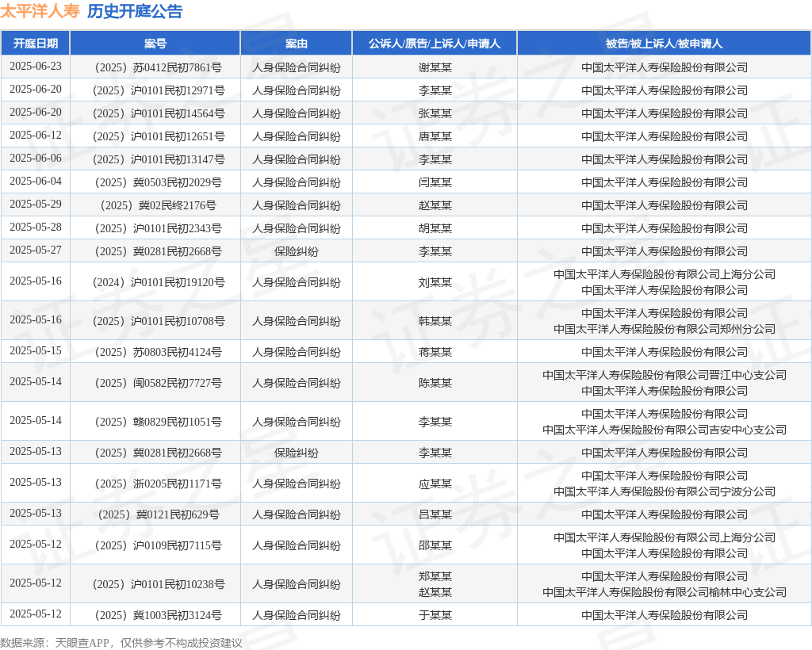Click the 公诉人/原告/上诉人/申请人 column header
812x650 pixels.
[x=435, y=44]
